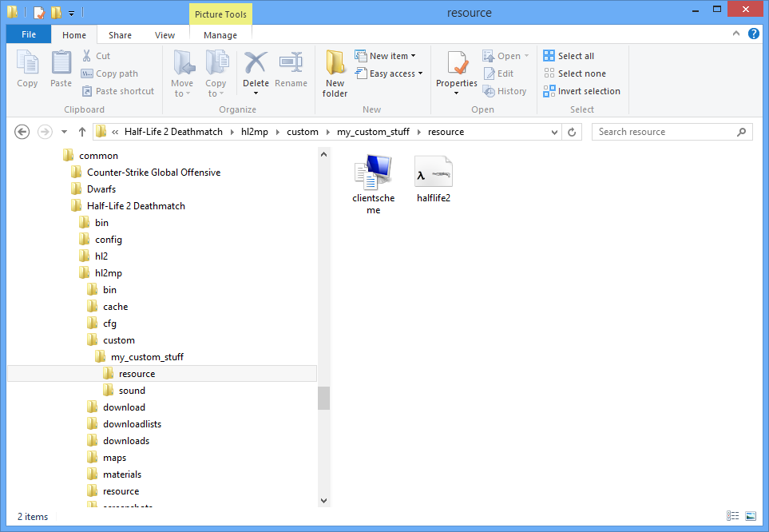Switch to the Share ribbon tab
This screenshot has height=532, width=769.
tap(120, 35)
